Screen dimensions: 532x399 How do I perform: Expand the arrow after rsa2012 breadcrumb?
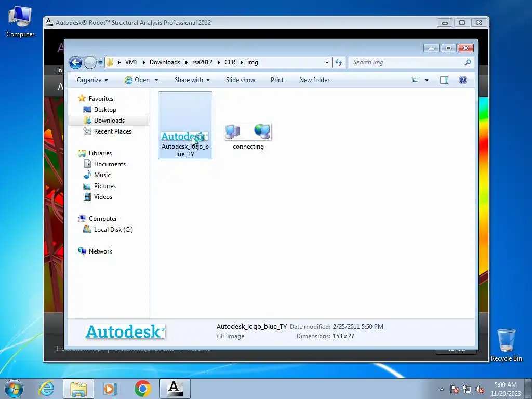point(219,62)
